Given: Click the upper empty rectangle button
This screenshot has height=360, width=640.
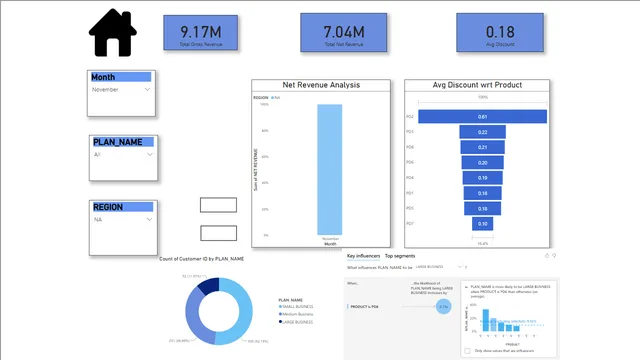Looking at the screenshot, I should (x=218, y=205).
